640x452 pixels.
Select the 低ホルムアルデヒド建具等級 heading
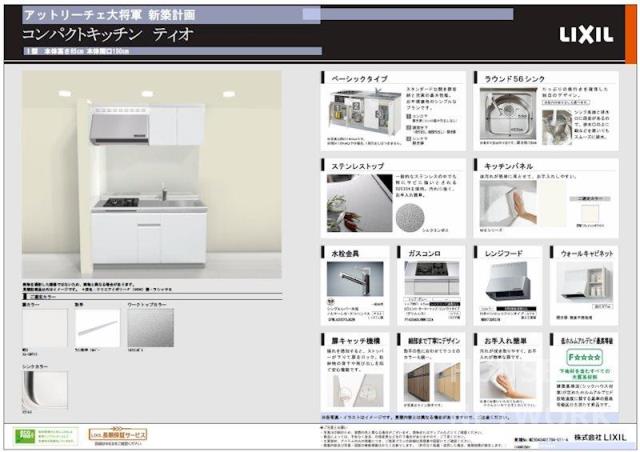coord(587,341)
